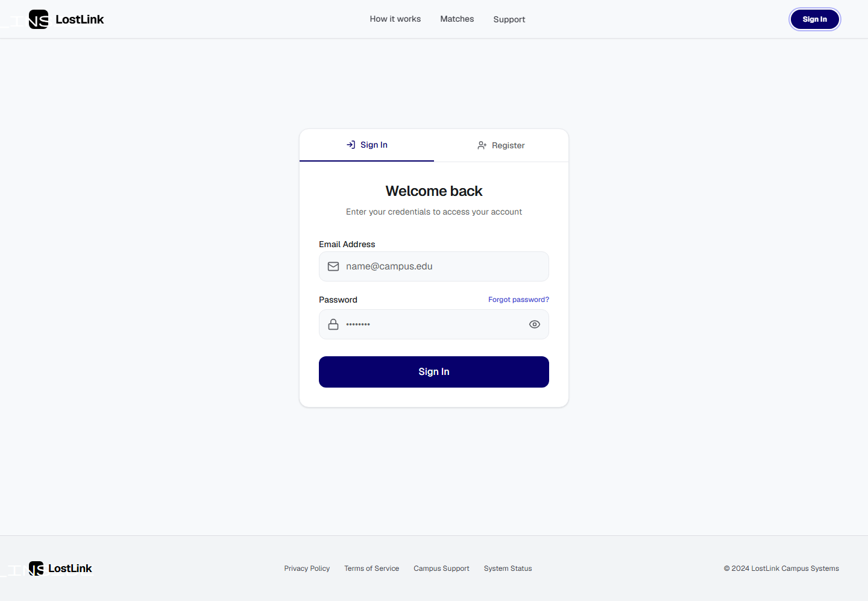Screen dimensions: 868x601
Task: Click the envelope icon in email field
Action: 333,266
